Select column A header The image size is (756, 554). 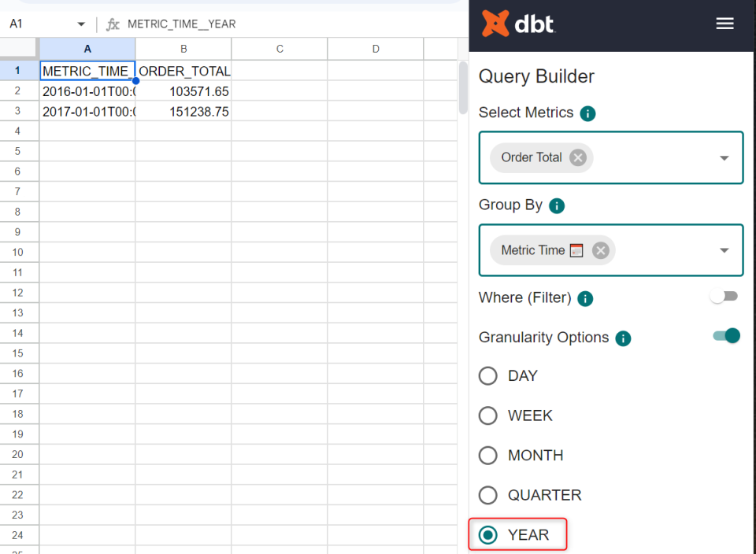87,49
